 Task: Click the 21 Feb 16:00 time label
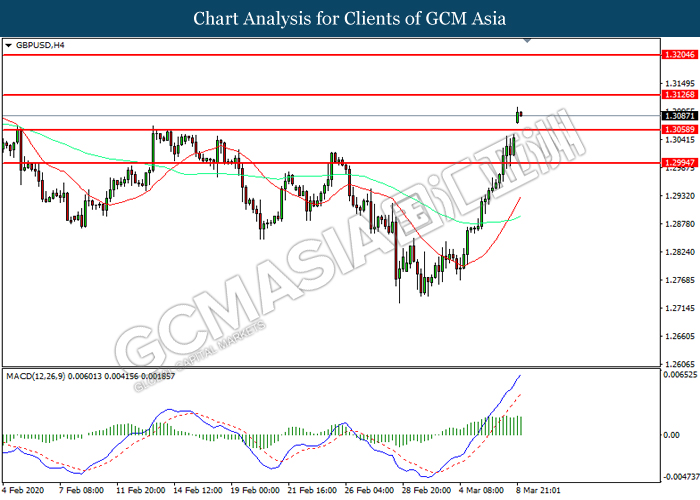click(x=312, y=490)
